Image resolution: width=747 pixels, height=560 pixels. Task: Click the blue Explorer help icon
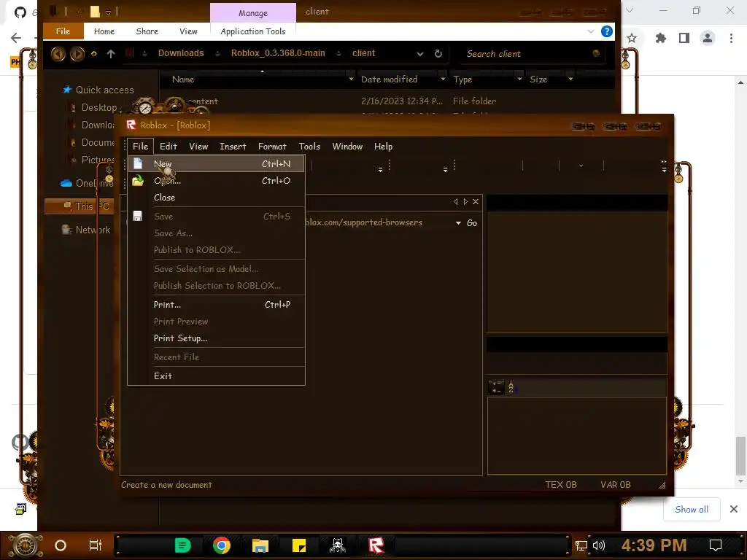point(606,31)
